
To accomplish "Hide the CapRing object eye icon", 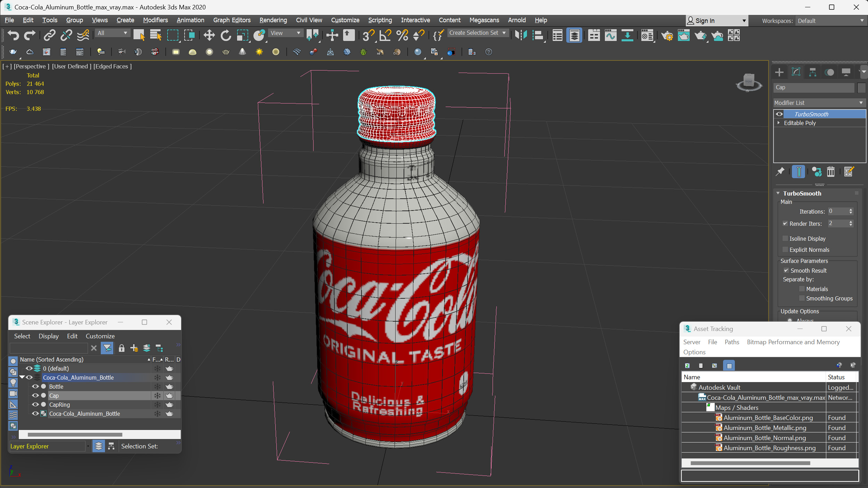I will click(x=35, y=405).
